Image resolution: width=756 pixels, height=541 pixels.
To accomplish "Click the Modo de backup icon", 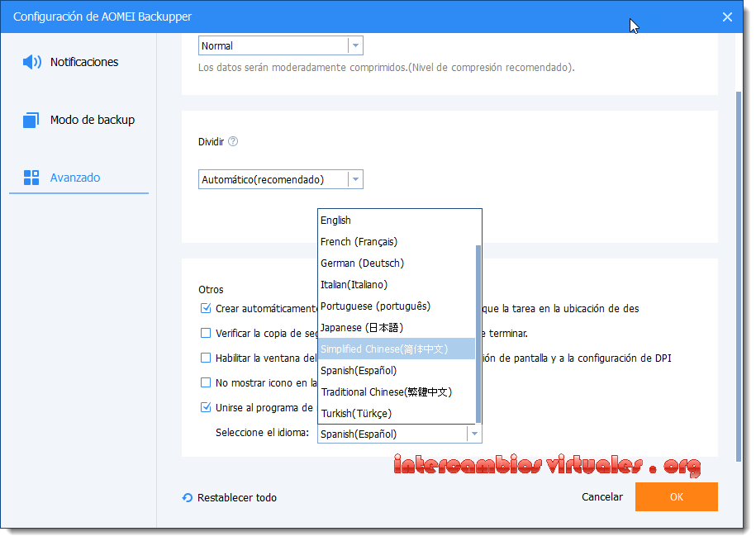I will point(31,120).
